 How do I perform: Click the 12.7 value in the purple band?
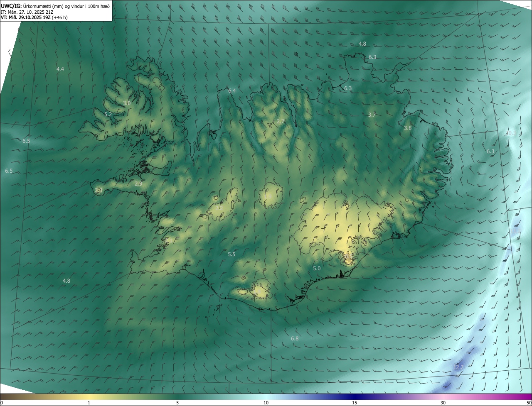click(x=458, y=367)
